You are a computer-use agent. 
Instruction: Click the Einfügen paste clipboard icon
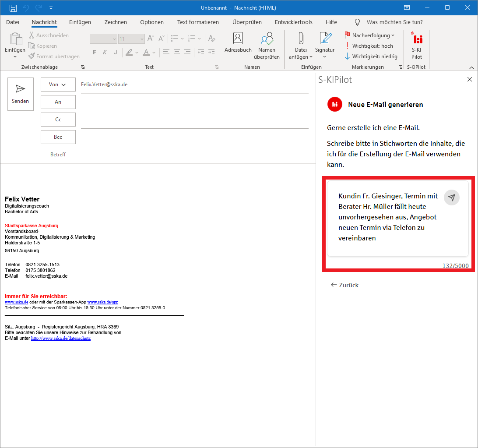click(x=15, y=41)
